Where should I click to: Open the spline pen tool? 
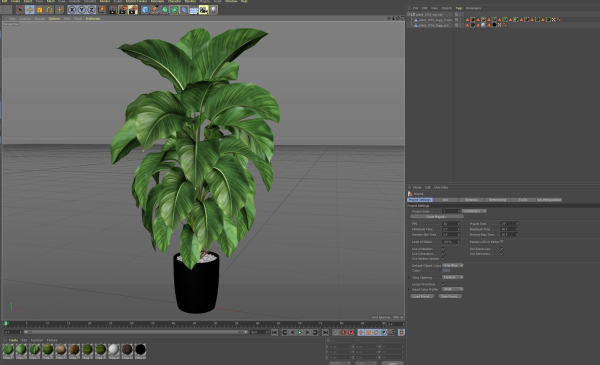[x=155, y=10]
